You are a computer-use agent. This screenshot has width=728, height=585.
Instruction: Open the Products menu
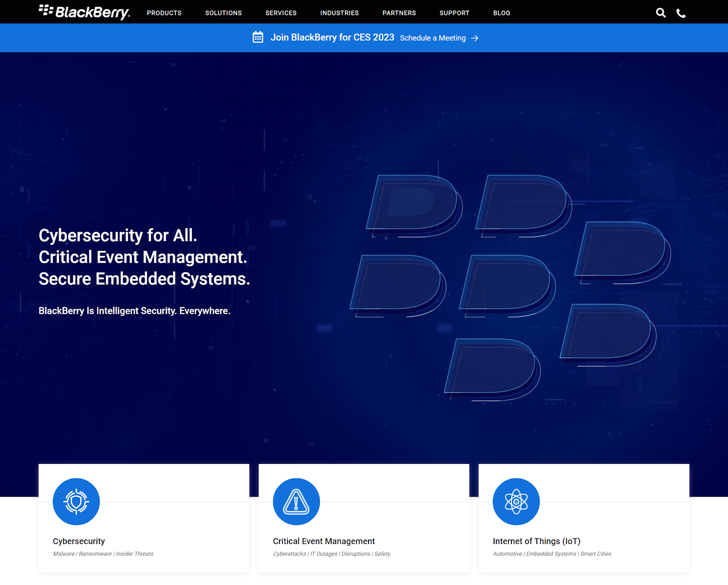point(164,13)
